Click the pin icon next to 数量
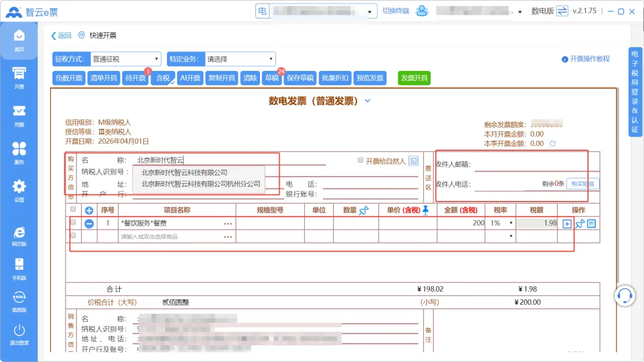This screenshot has height=362, width=644. (364, 211)
